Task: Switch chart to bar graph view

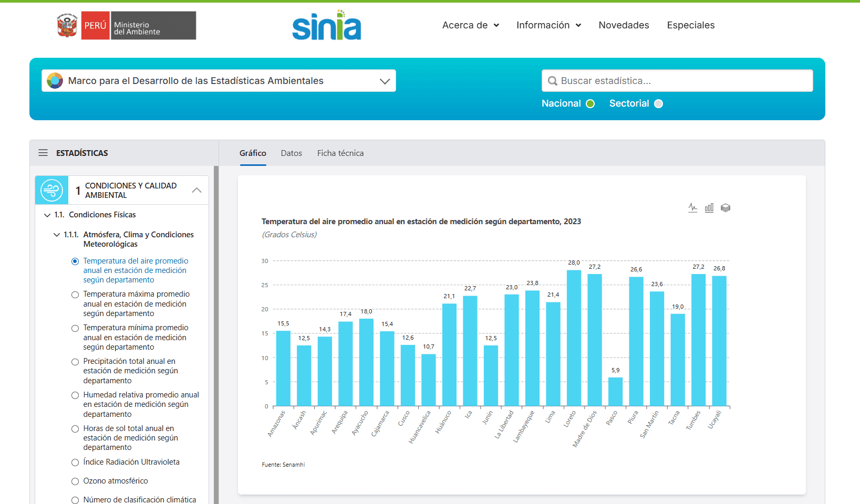Action: tap(709, 208)
